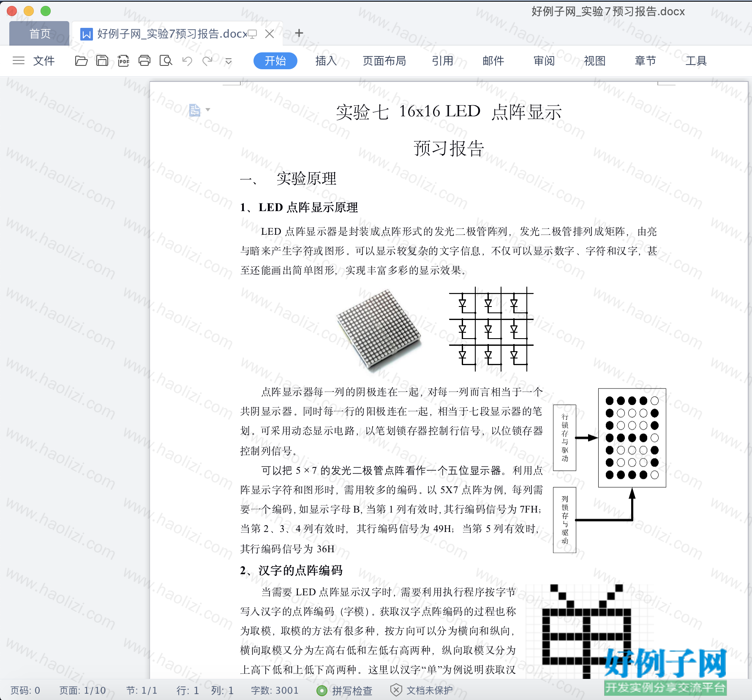Click the heading 一、实验原理
This screenshot has height=700, width=752.
pyautogui.click(x=288, y=179)
